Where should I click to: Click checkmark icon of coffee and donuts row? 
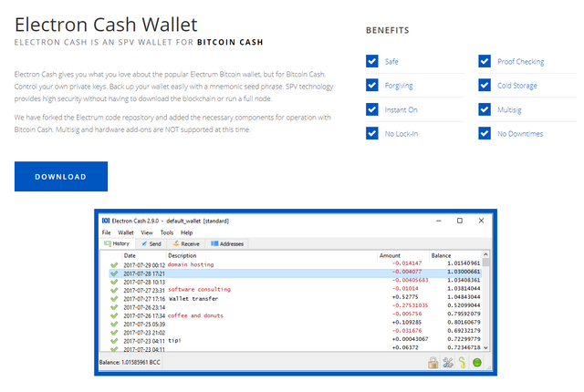[114, 315]
